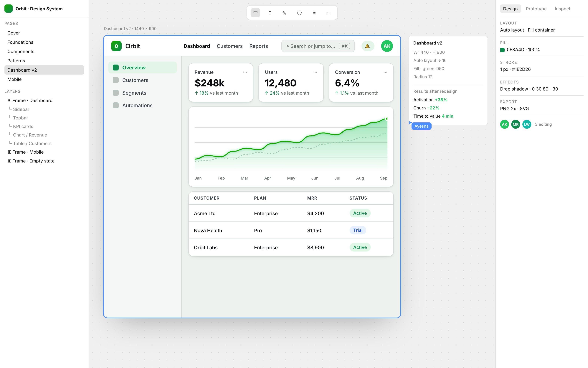Click the AK collaborator avatar in Design panel

[505, 124]
